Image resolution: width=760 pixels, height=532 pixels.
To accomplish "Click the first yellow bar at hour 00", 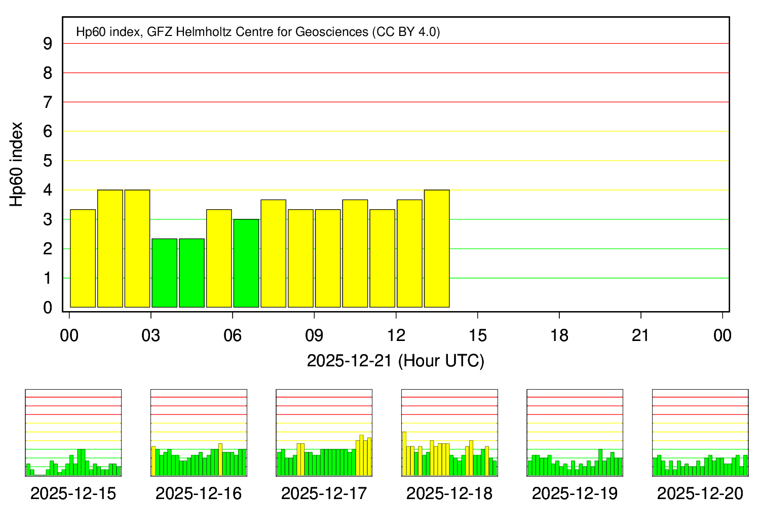I will point(83,258).
